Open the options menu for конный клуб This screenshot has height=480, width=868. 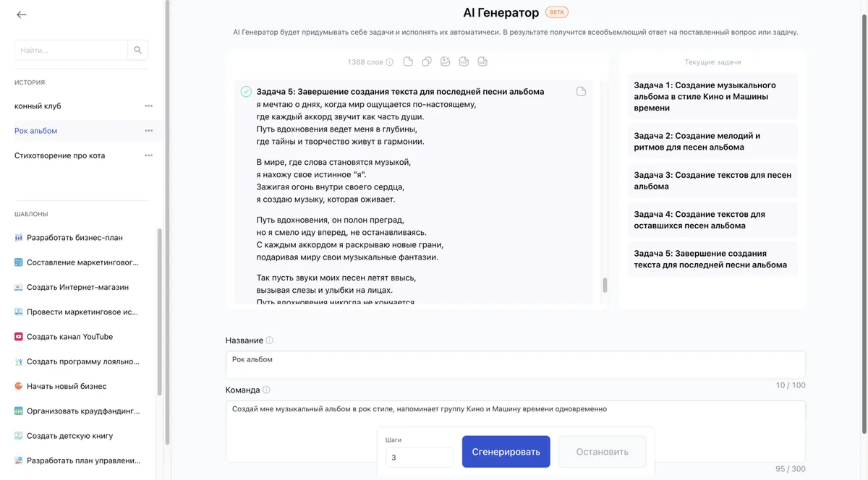pos(149,106)
